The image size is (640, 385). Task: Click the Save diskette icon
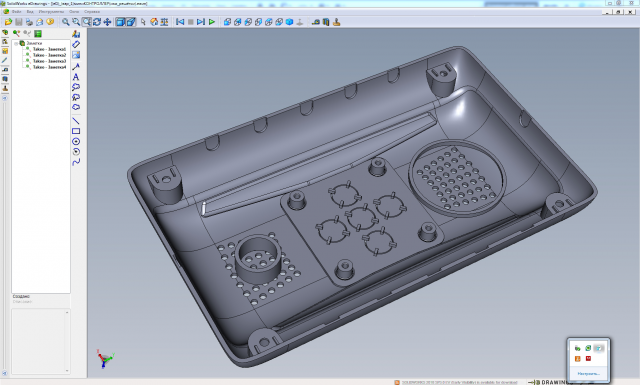click(x=19, y=22)
